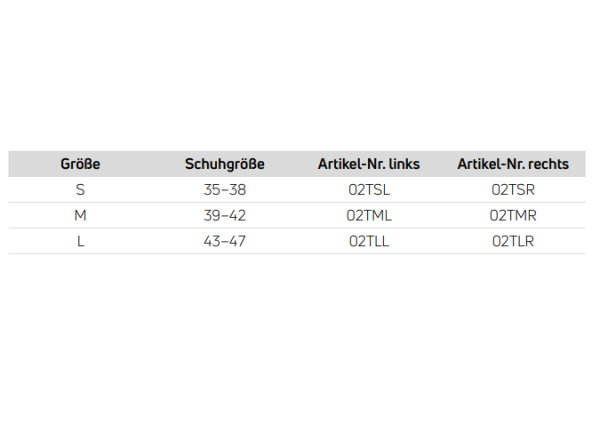Image resolution: width=600 pixels, height=433 pixels.
Task: Select article number 02TLR
Action: (513, 241)
